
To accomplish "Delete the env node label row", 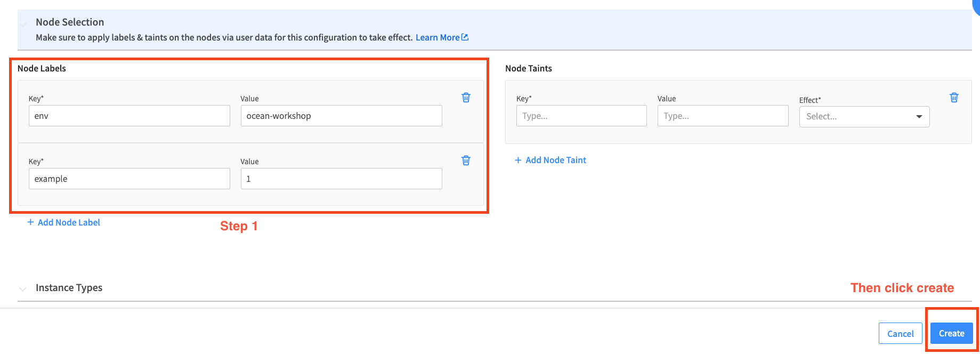I will 466,98.
